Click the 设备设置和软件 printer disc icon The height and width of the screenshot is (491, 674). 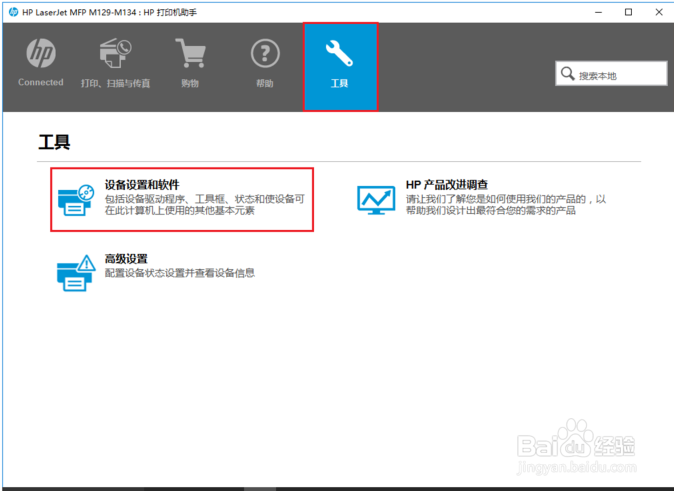coord(76,200)
